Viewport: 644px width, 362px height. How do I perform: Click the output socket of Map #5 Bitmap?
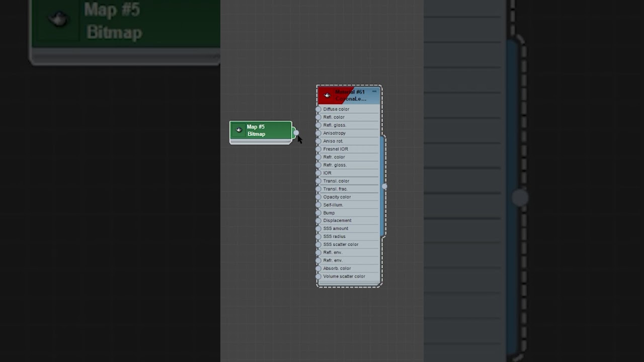tap(296, 133)
